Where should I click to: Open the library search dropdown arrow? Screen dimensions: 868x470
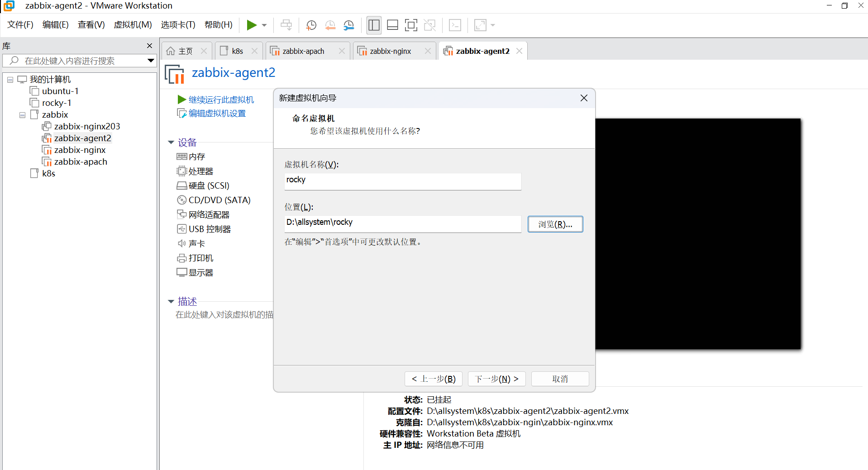pyautogui.click(x=151, y=61)
